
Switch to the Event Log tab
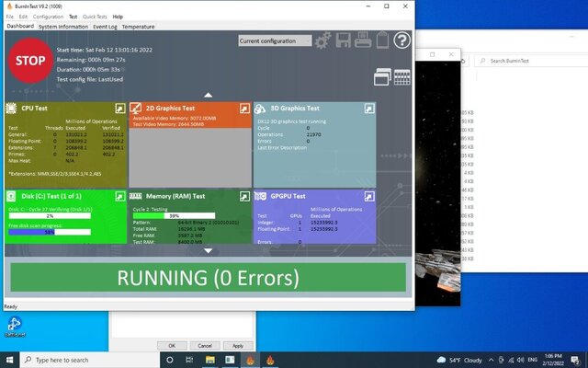tap(106, 27)
